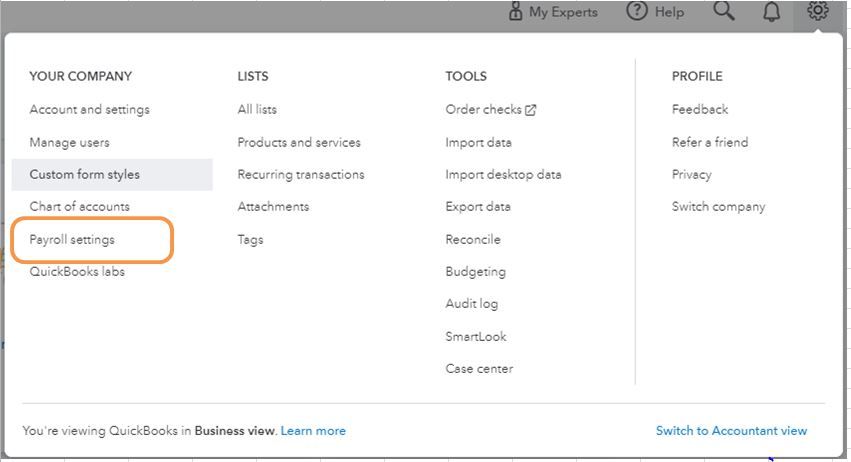851x462 pixels.
Task: Click the LISTS heading
Action: coord(253,77)
